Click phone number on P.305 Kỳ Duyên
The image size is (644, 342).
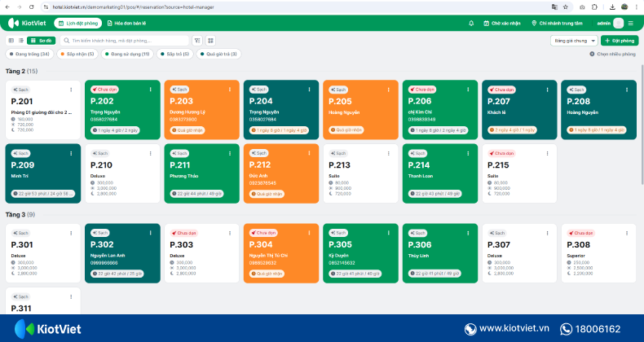click(x=342, y=263)
